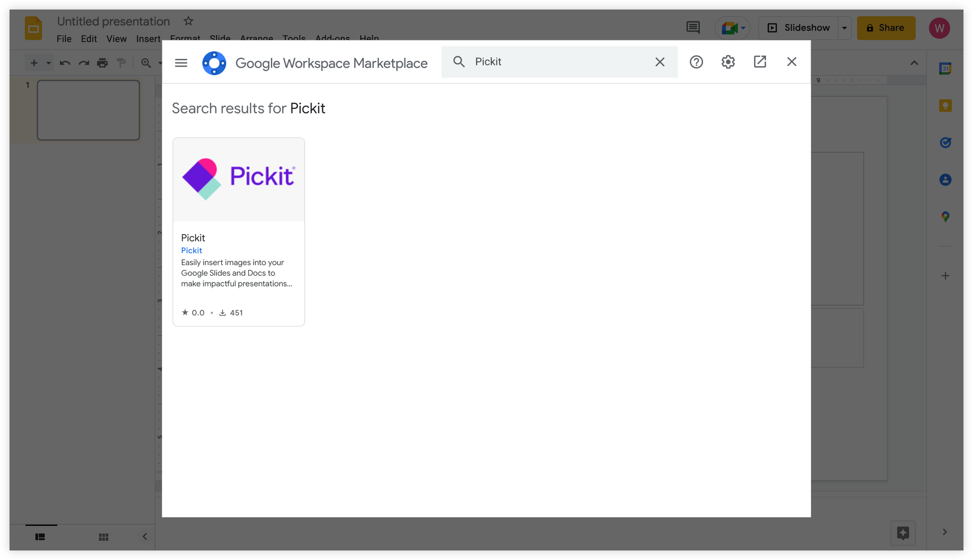Open the Insert menu
The image size is (973, 560).
pyautogui.click(x=148, y=39)
